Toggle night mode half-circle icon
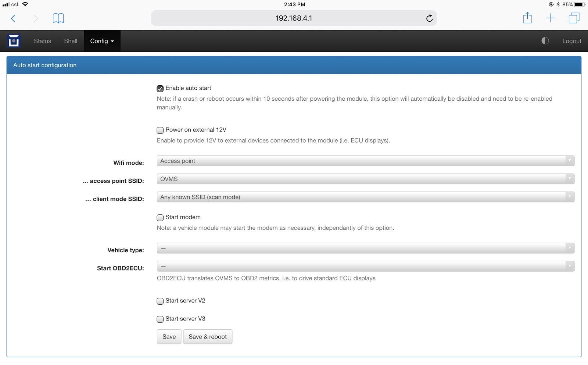This screenshot has height=365, width=588. point(545,41)
